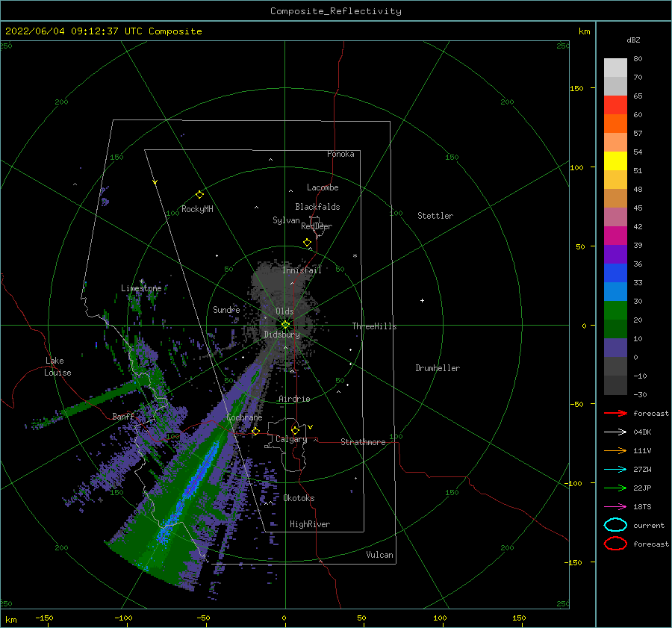Click the Blackfalds city label
Image resolution: width=672 pixels, height=628 pixels.
click(317, 207)
